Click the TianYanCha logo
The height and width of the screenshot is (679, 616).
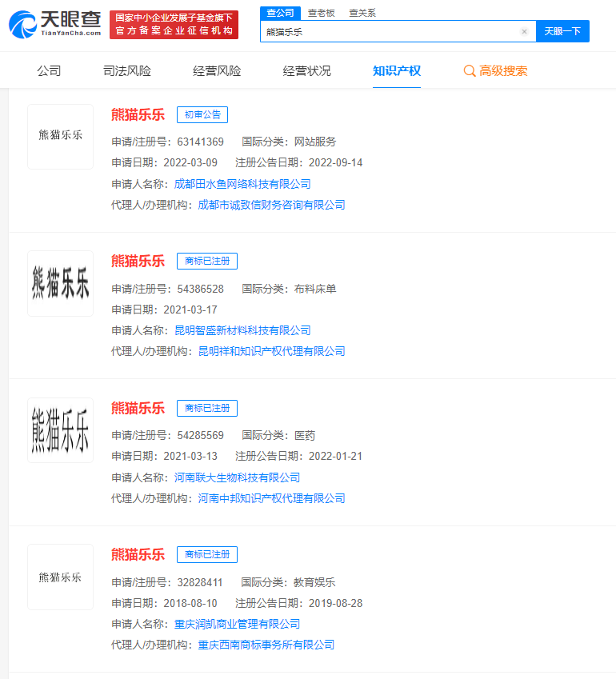[55, 24]
